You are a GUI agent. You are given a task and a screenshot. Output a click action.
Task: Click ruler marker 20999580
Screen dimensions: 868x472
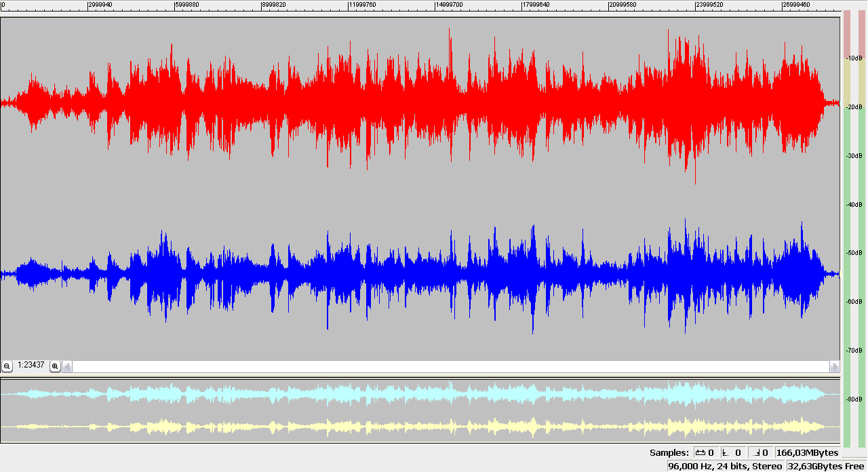tap(623, 4)
